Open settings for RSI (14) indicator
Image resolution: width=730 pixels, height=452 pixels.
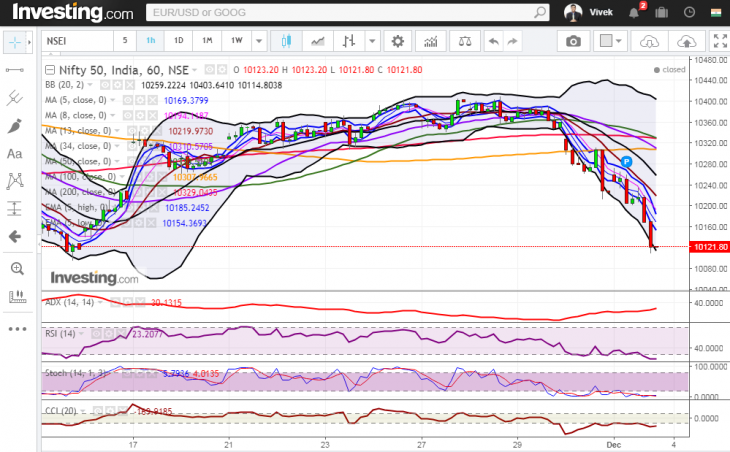(x=108, y=334)
